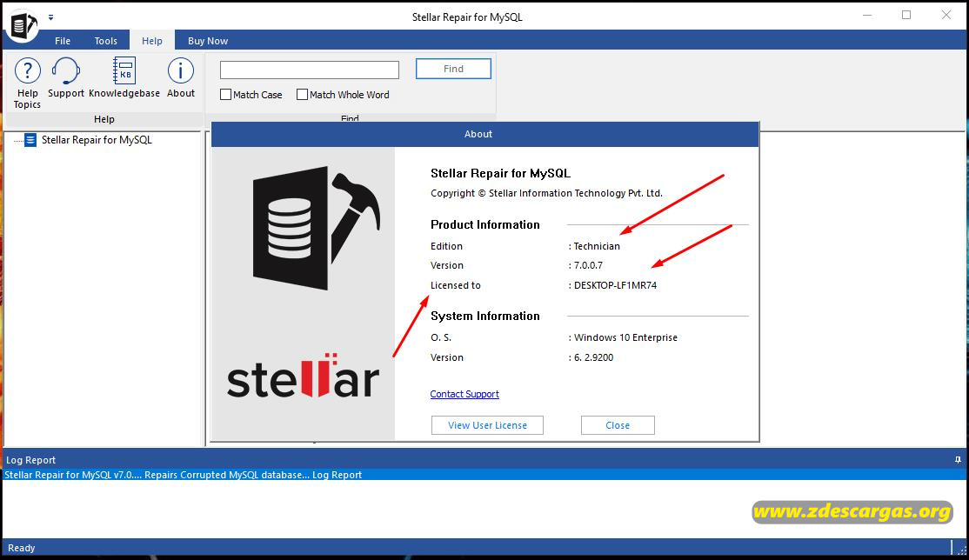Open the File menu tab
Viewport: 969px width, 560px height.
point(63,41)
